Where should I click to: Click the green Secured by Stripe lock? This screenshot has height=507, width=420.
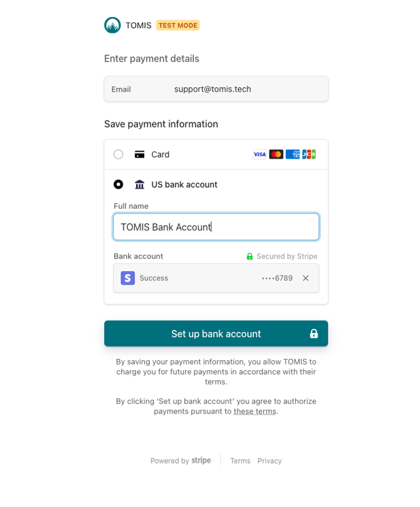coord(249,257)
